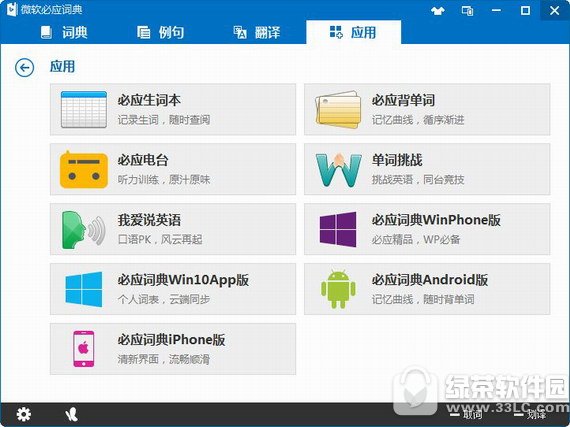Select the 应用 apps tab

(x=353, y=32)
